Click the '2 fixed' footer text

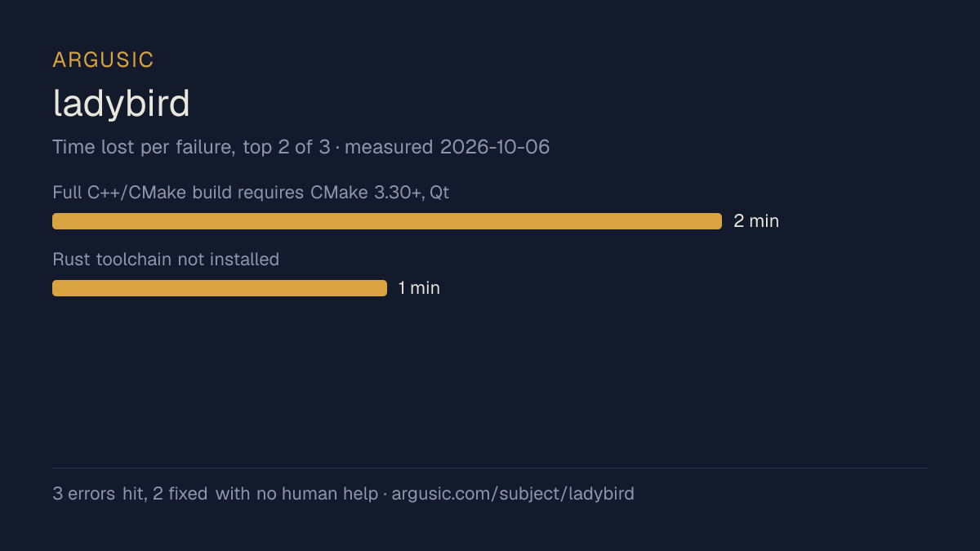coord(180,494)
